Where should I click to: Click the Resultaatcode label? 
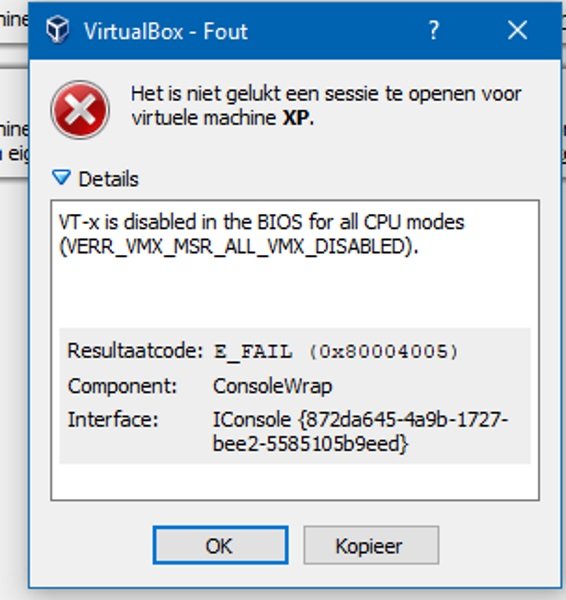tap(135, 351)
